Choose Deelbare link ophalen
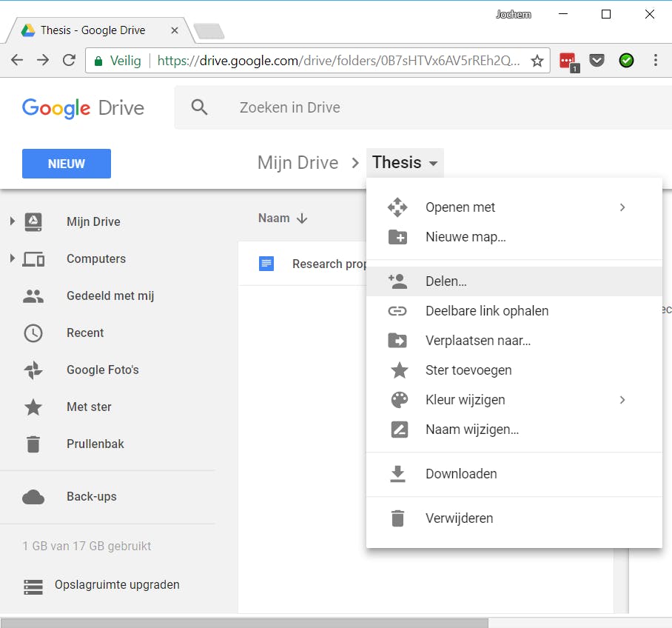Viewport: 672px width, 628px height. pos(514,311)
